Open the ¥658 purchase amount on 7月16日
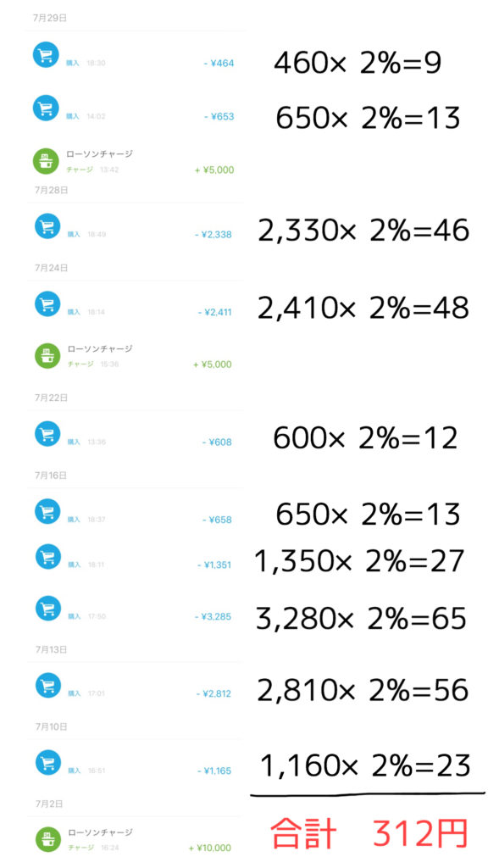This screenshot has height=868, width=488. pos(218,520)
